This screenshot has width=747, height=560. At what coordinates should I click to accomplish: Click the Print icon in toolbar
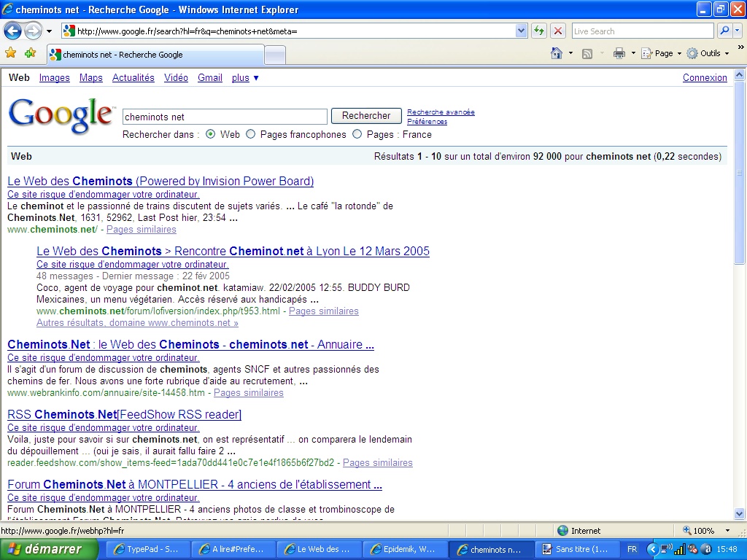pos(619,53)
